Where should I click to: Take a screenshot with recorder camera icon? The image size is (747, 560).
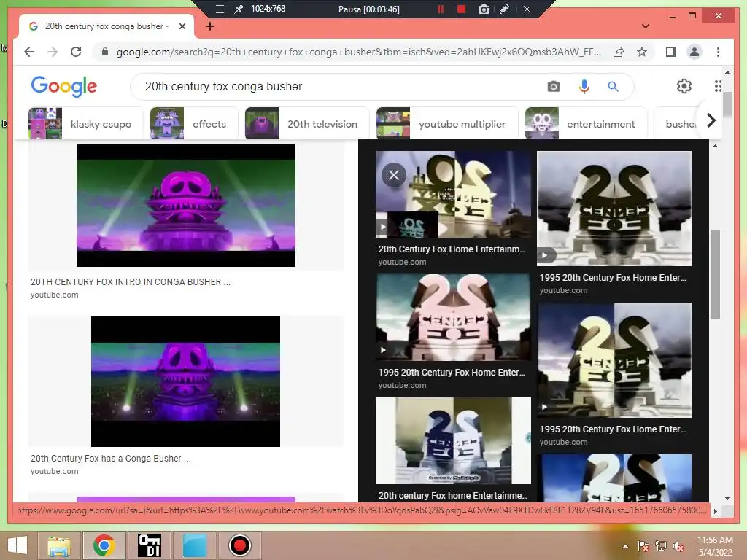point(484,9)
